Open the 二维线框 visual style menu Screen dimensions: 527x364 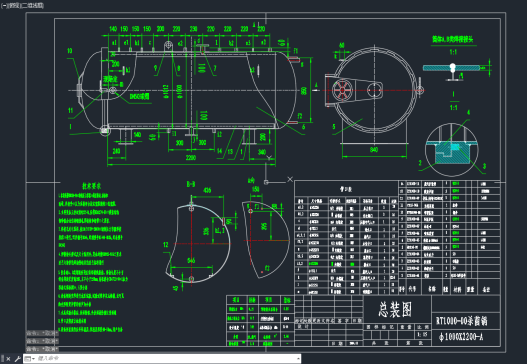pyautogui.click(x=33, y=5)
